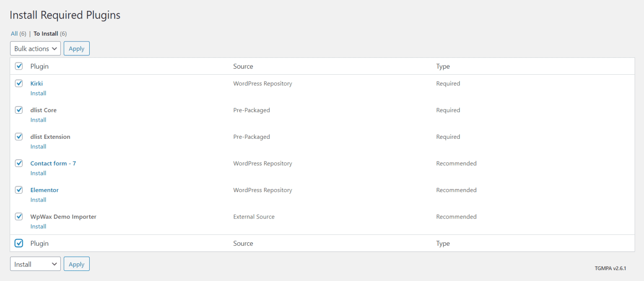Uncheck the Contact form - 7 checkbox

point(18,163)
